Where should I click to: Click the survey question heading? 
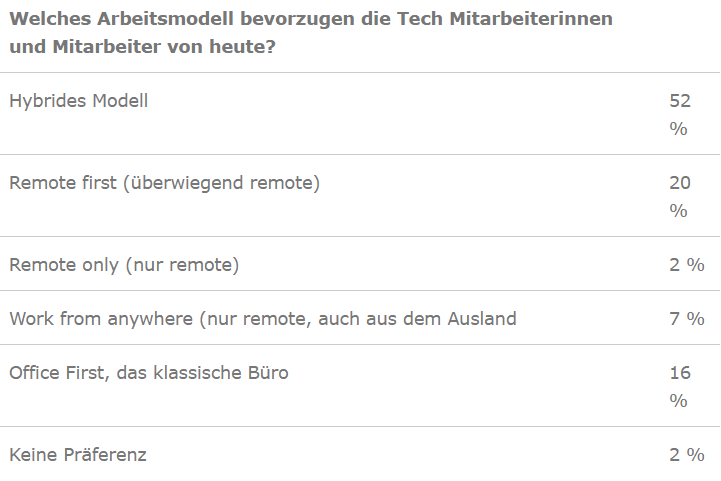pos(311,19)
